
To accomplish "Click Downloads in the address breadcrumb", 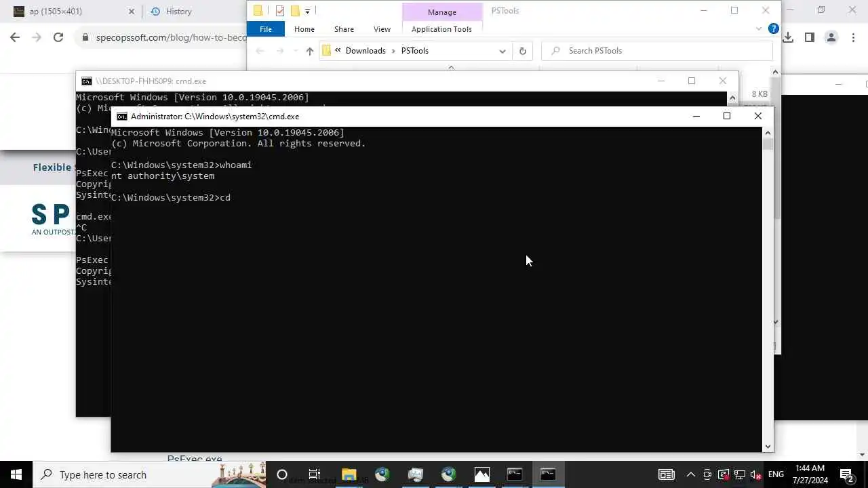I will tap(366, 51).
